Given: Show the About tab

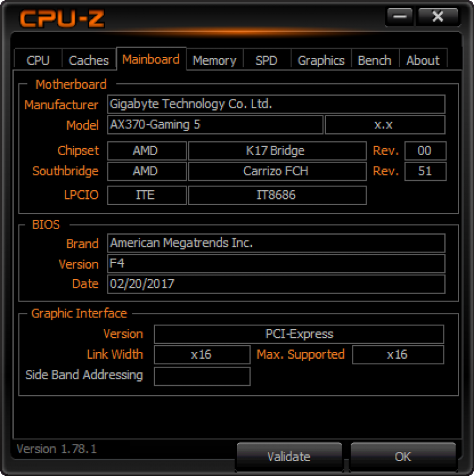Looking at the screenshot, I should click(423, 60).
